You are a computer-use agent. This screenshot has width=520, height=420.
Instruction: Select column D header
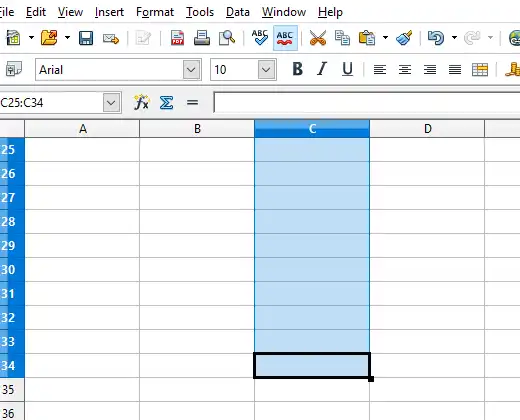427,129
